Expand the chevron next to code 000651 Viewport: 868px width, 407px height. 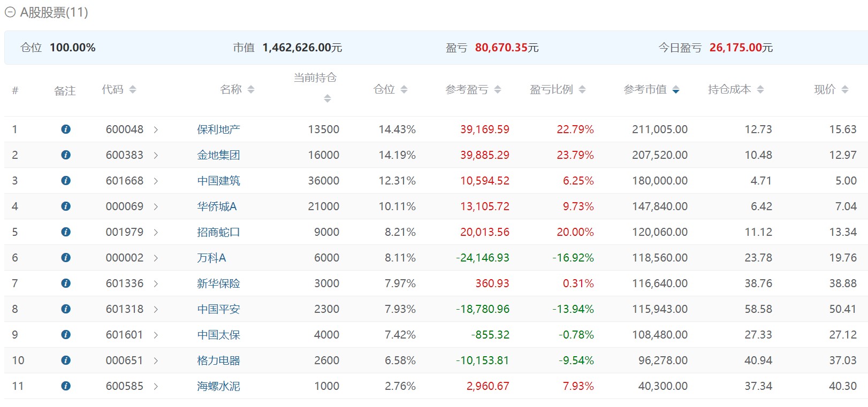point(156,361)
